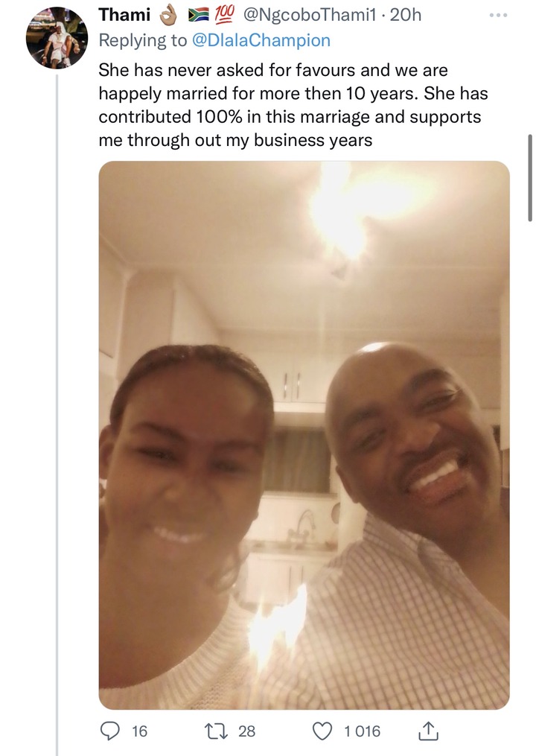The width and height of the screenshot is (536, 756).
Task: Click the tweet text about marriage
Action: click(293, 105)
